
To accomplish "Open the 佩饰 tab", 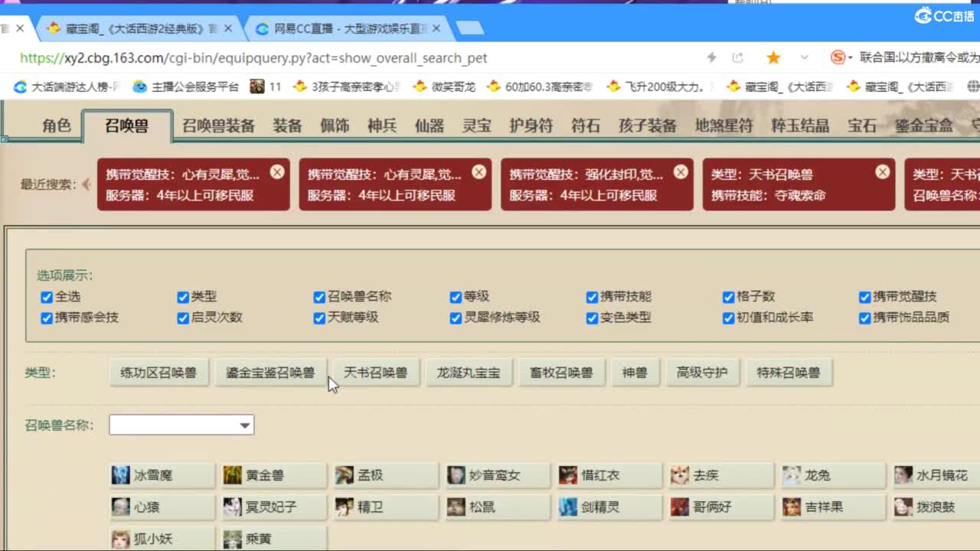I will click(335, 126).
